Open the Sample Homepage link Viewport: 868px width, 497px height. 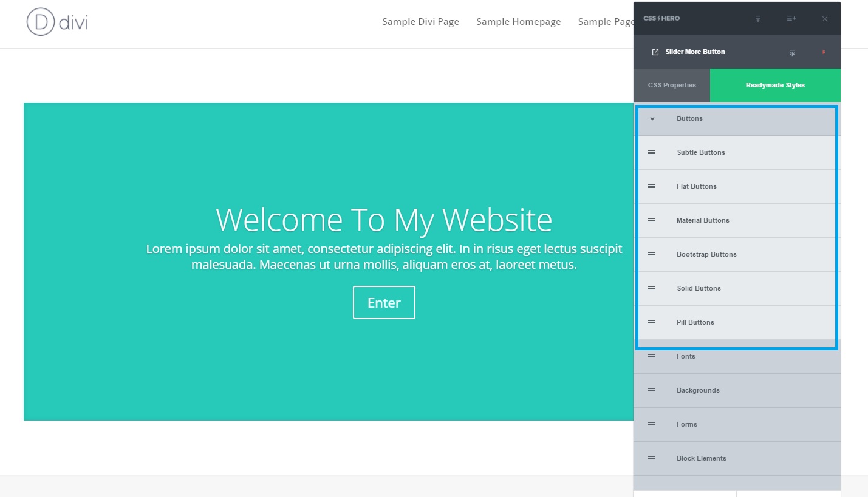click(x=518, y=22)
